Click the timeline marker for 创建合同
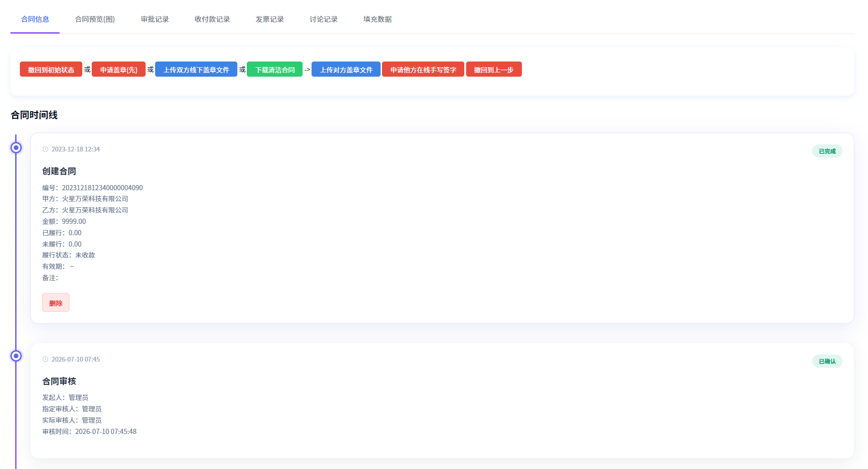868x469 pixels. (16, 148)
